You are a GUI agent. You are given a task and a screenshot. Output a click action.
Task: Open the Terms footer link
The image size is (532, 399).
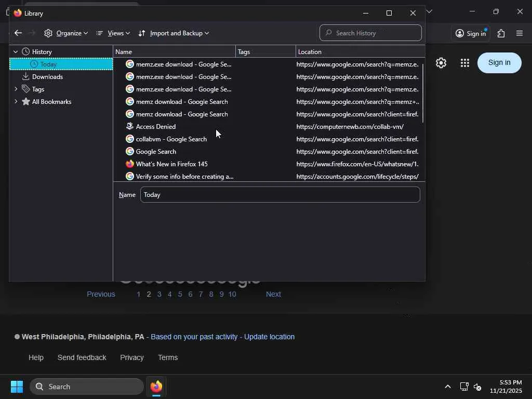click(x=168, y=357)
